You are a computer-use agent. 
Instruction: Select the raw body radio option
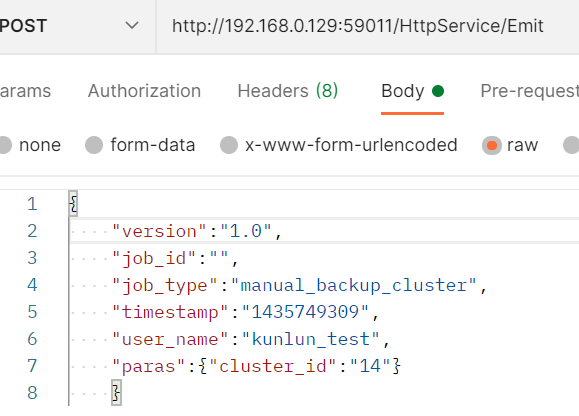pyautogui.click(x=492, y=145)
